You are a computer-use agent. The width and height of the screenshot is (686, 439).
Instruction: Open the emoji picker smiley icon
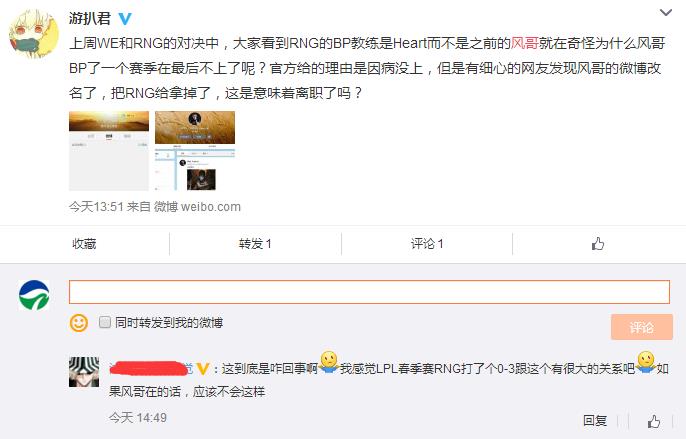[79, 323]
